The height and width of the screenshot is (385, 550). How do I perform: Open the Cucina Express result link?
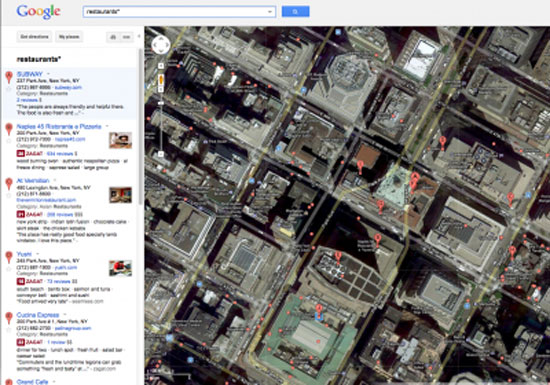pyautogui.click(x=38, y=315)
